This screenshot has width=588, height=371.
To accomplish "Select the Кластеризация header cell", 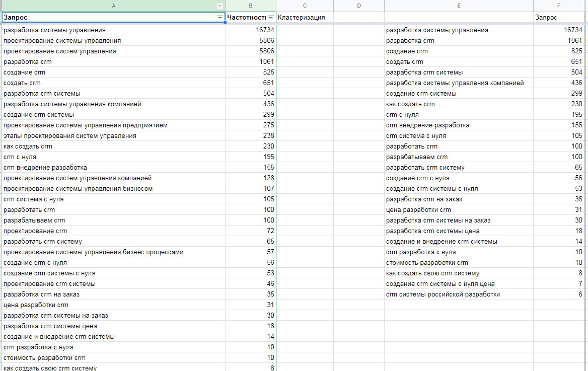I will [x=305, y=17].
